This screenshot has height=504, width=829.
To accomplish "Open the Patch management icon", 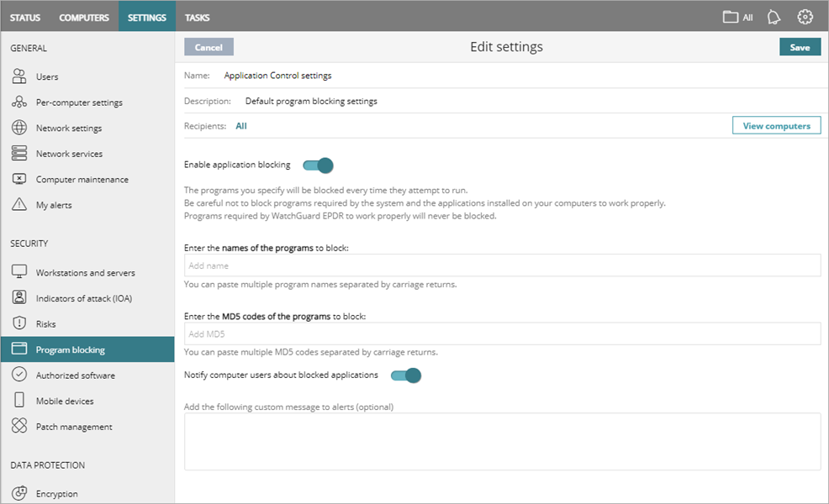I will click(19, 427).
